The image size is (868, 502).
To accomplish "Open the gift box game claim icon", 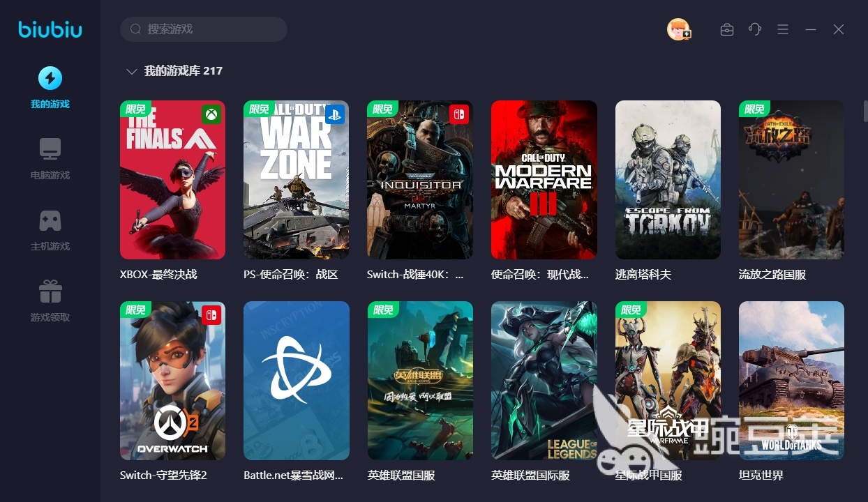I will point(50,291).
